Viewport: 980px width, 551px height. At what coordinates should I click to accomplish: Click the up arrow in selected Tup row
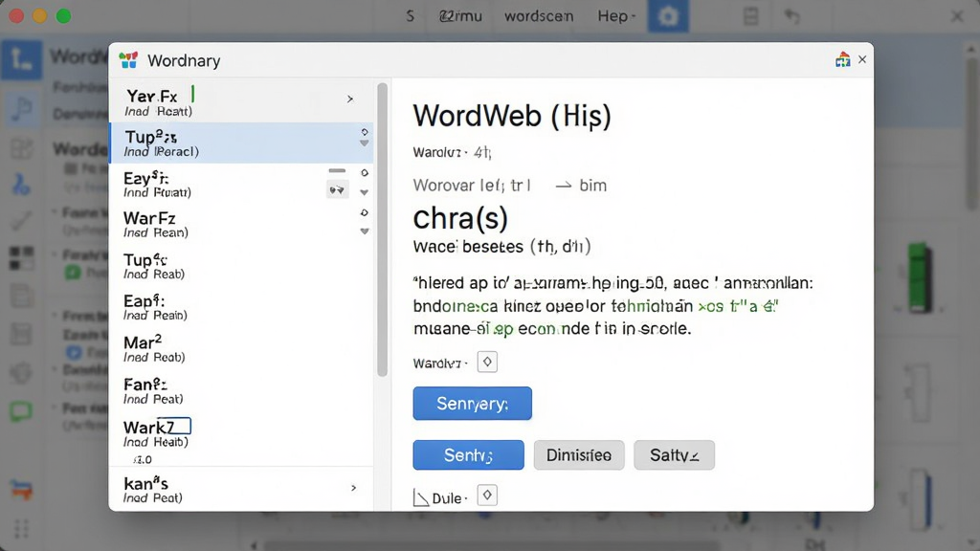coord(365,132)
